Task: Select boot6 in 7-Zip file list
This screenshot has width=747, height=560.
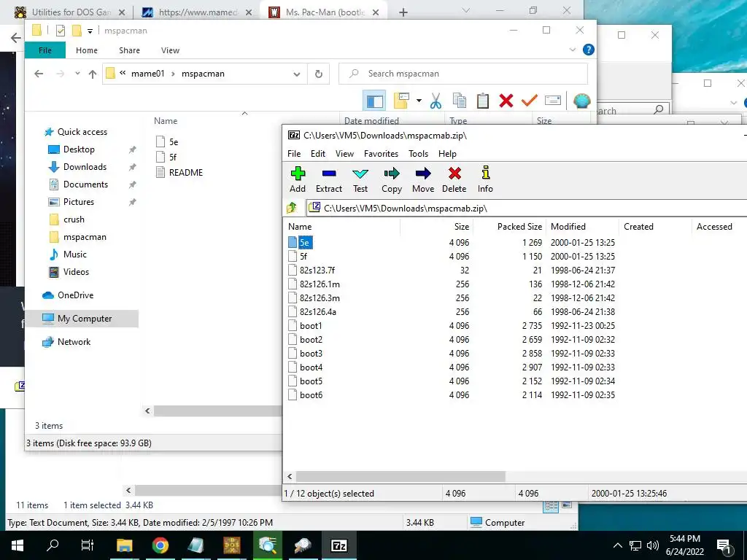Action: (x=311, y=394)
